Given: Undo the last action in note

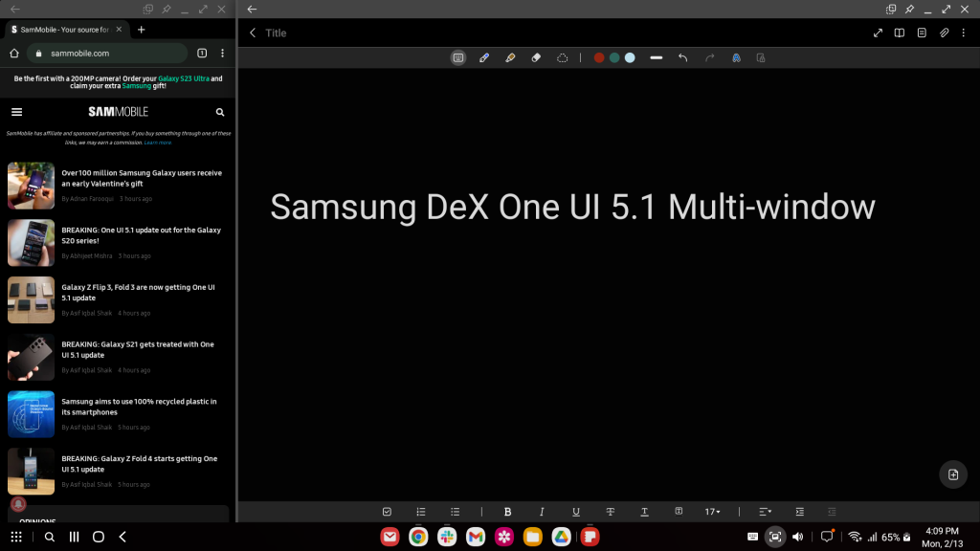Looking at the screenshot, I should [682, 57].
